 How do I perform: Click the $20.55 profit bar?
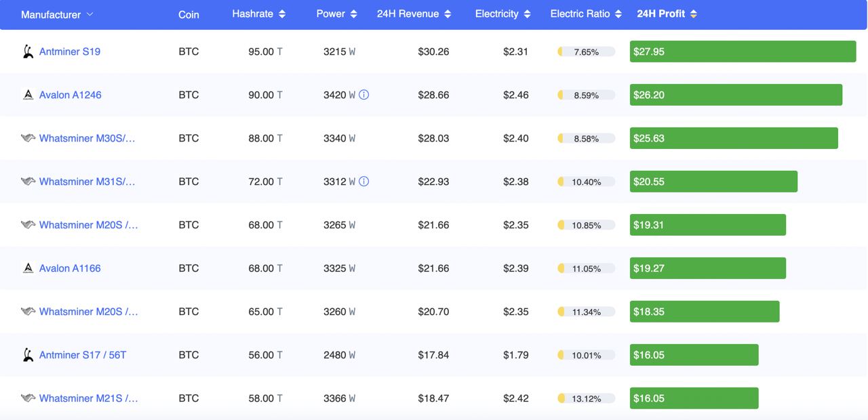click(x=713, y=182)
